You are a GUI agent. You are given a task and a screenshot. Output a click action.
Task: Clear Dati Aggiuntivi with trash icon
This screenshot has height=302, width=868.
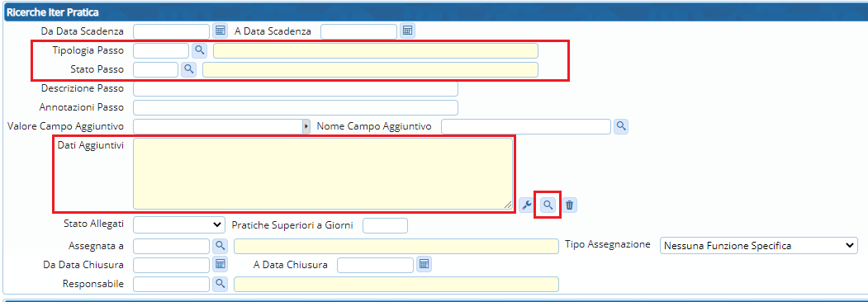click(570, 205)
